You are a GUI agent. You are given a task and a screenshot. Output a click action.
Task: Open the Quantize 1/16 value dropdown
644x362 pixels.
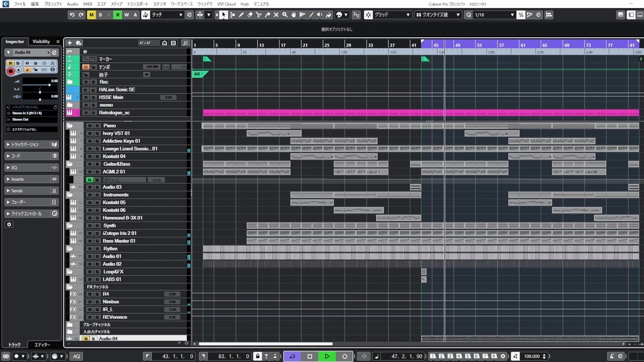pyautogui.click(x=494, y=15)
